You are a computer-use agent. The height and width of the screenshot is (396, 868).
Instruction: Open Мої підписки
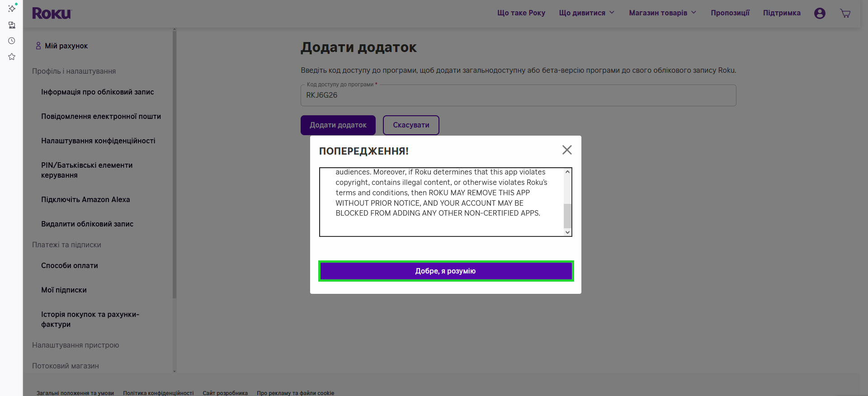[x=64, y=290]
